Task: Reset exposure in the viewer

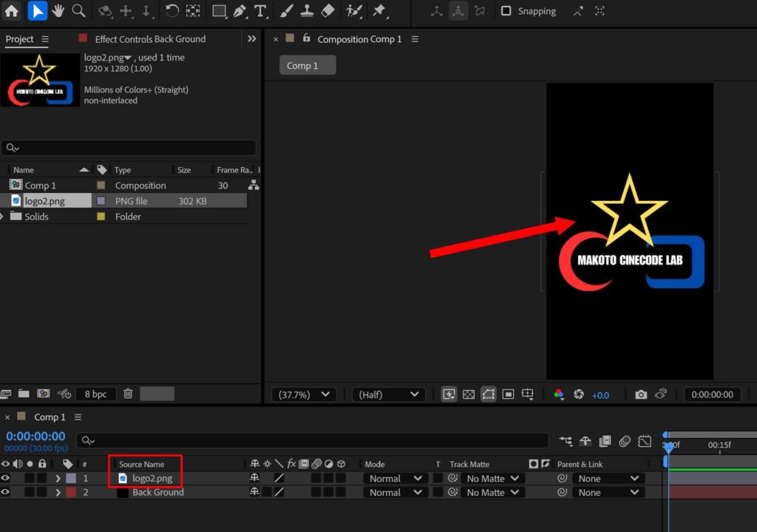Action: point(578,395)
